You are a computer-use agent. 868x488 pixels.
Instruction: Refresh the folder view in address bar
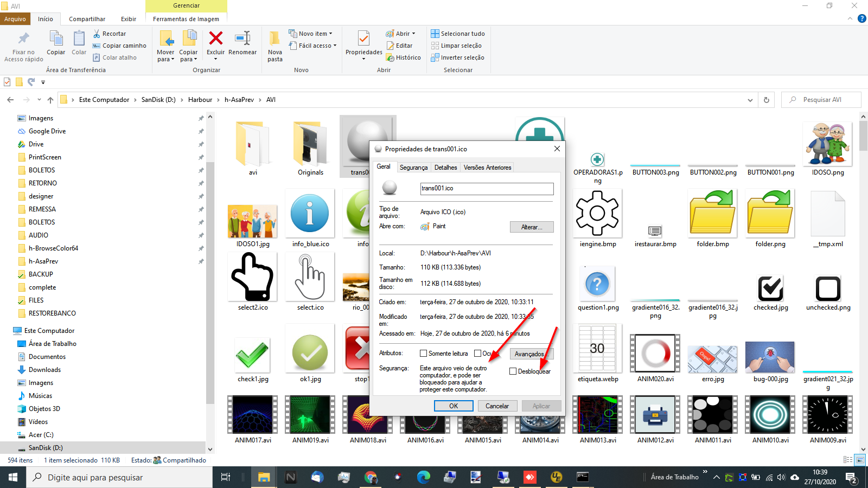tap(767, 100)
